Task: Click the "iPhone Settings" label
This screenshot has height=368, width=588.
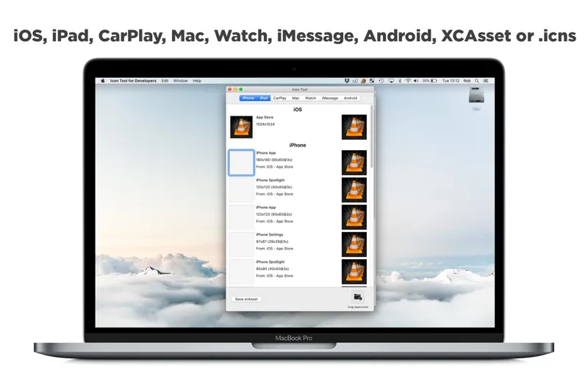Action: point(270,235)
